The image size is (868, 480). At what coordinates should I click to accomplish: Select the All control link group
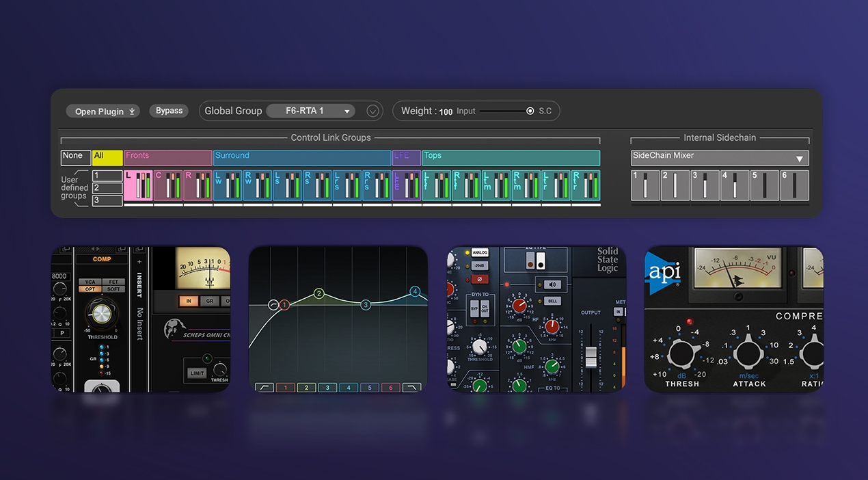pos(107,158)
